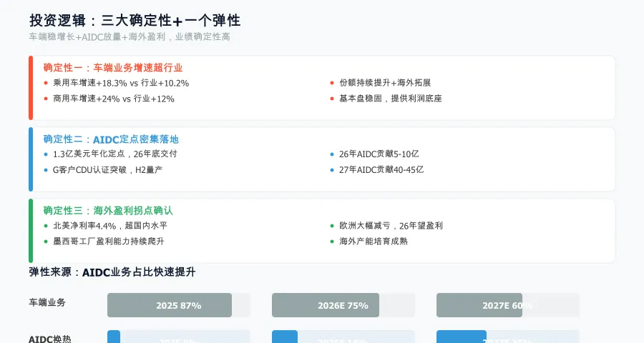Select the bullet 1.3亿美元年化定点，26年底交付
Image resolution: width=644 pixels, height=343 pixels.
tap(114, 154)
